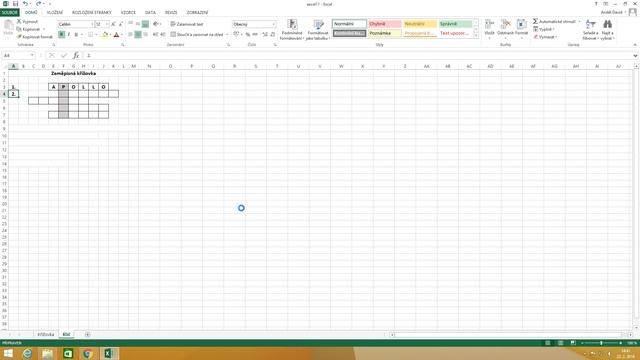Image resolution: width=640 pixels, height=360 pixels.
Task: Increase font size with the larger A icon
Action: [113, 24]
